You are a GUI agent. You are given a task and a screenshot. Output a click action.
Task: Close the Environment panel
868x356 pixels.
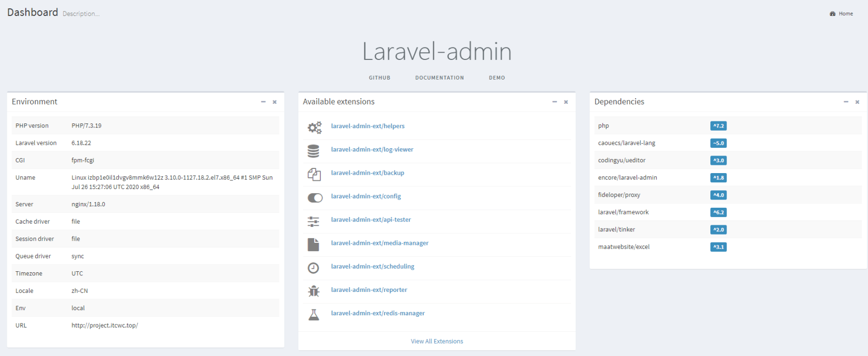coord(274,102)
